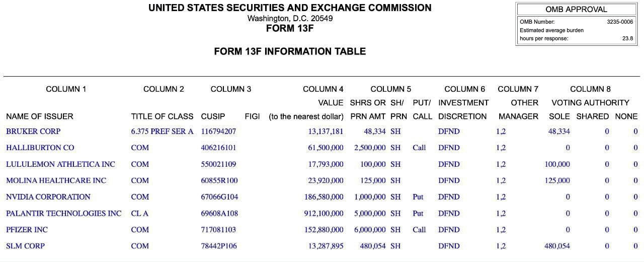644x262 pixels.
Task: Click MOLINA HEALTHCARE INC issuer name
Action: (56, 180)
